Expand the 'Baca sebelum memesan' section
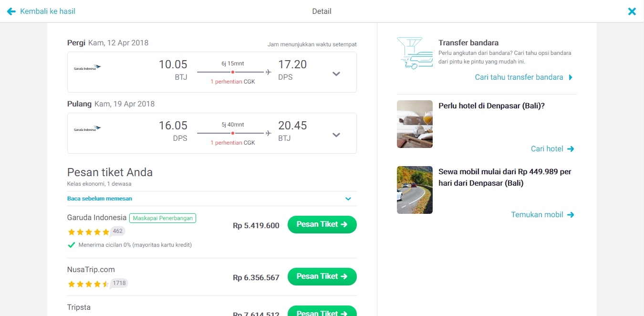 pyautogui.click(x=348, y=199)
